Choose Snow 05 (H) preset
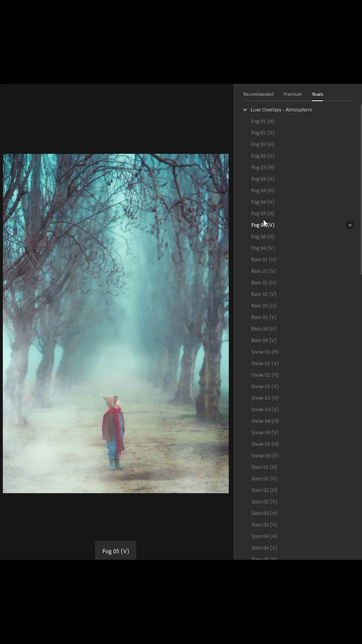The image size is (362, 644). point(265,444)
